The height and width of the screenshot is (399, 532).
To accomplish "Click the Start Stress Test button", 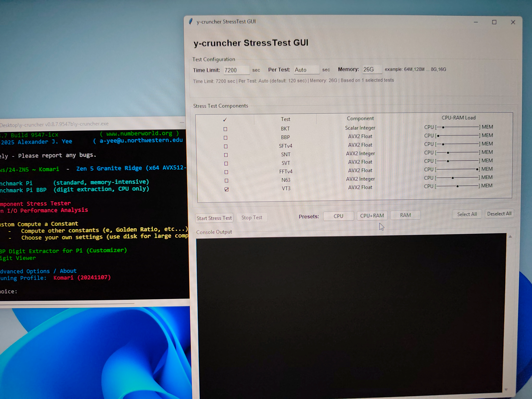I will [214, 218].
